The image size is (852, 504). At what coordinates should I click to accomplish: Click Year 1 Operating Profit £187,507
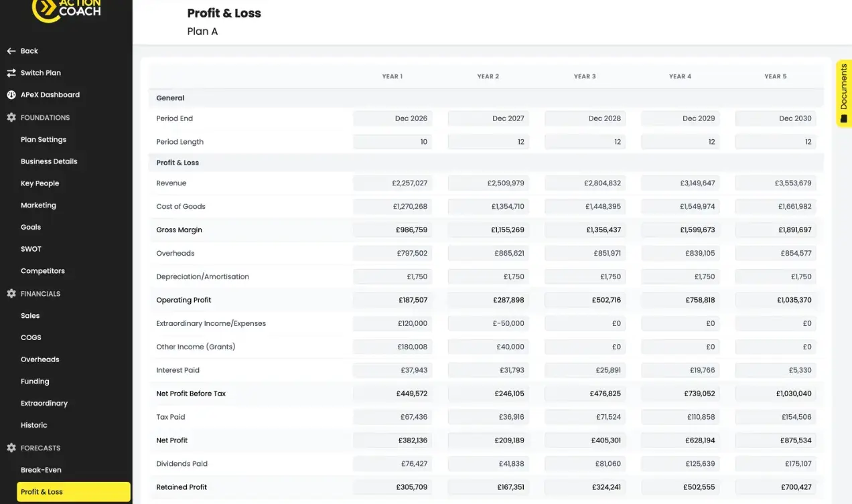point(393,301)
